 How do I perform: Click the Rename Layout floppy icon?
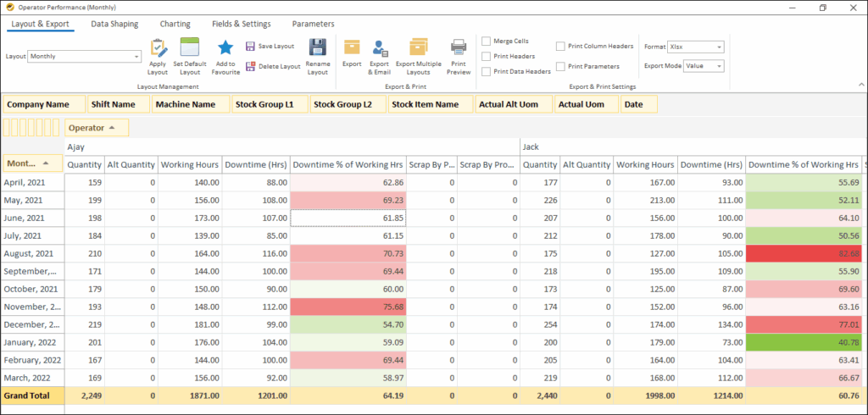[318, 48]
